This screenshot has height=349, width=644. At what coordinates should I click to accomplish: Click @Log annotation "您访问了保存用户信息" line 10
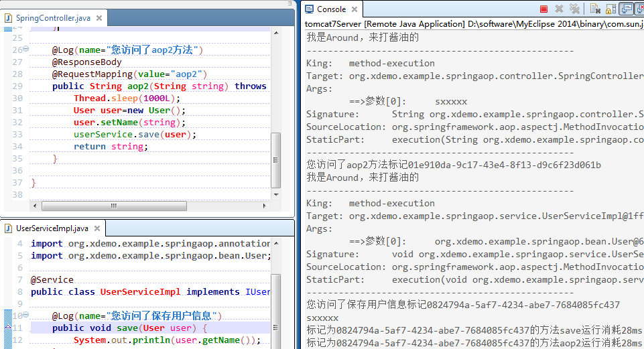[137, 316]
